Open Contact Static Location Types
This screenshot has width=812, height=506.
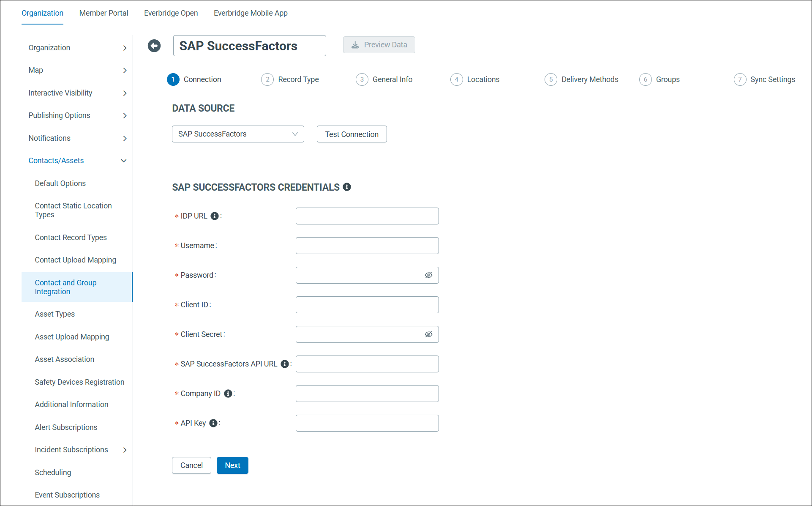73,210
